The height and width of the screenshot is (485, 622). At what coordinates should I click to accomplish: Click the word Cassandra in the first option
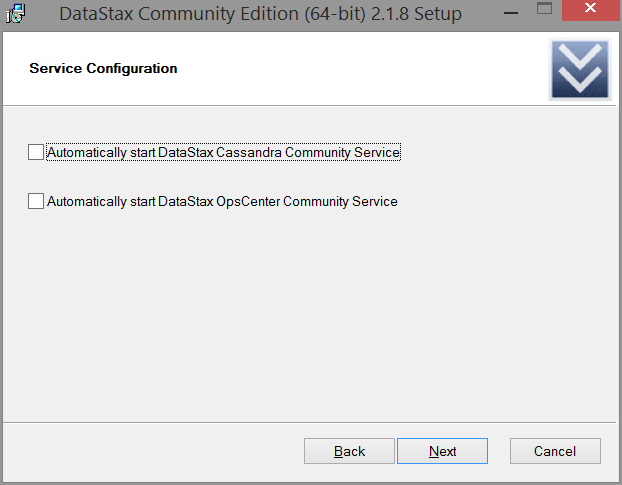pyautogui.click(x=249, y=152)
